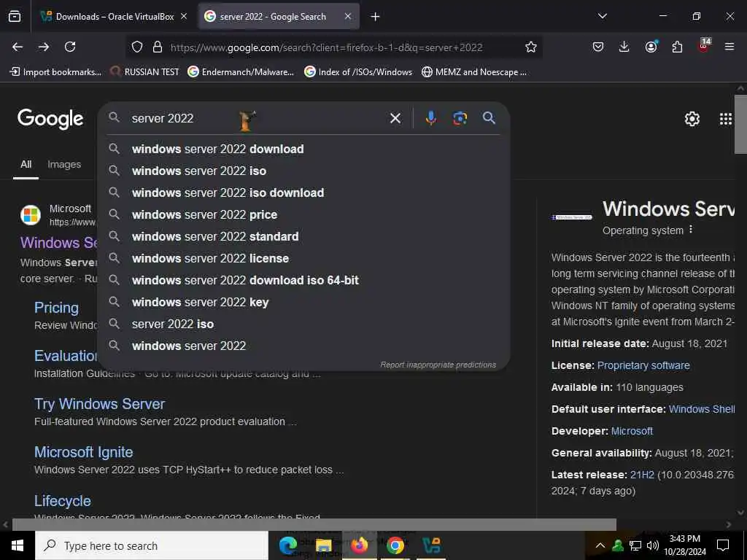Screen dimensions: 747x560
Task: Open uBlock extension with 14 badge
Action: (x=704, y=45)
